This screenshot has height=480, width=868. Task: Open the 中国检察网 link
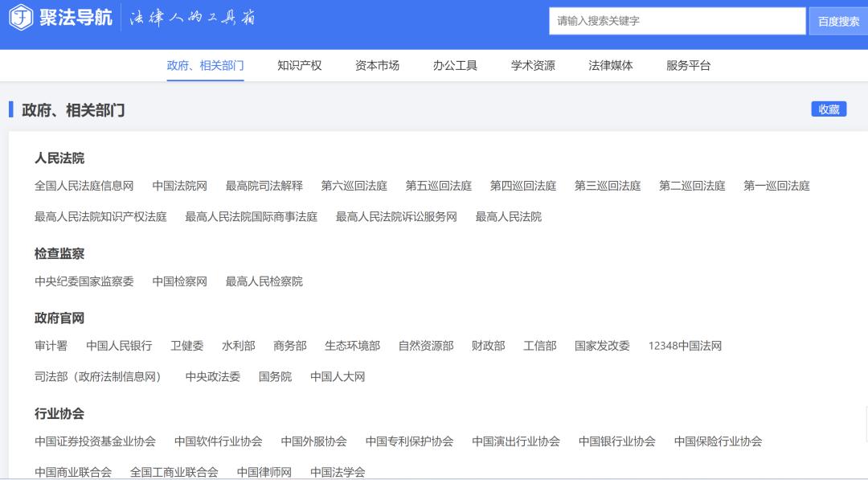pos(178,281)
